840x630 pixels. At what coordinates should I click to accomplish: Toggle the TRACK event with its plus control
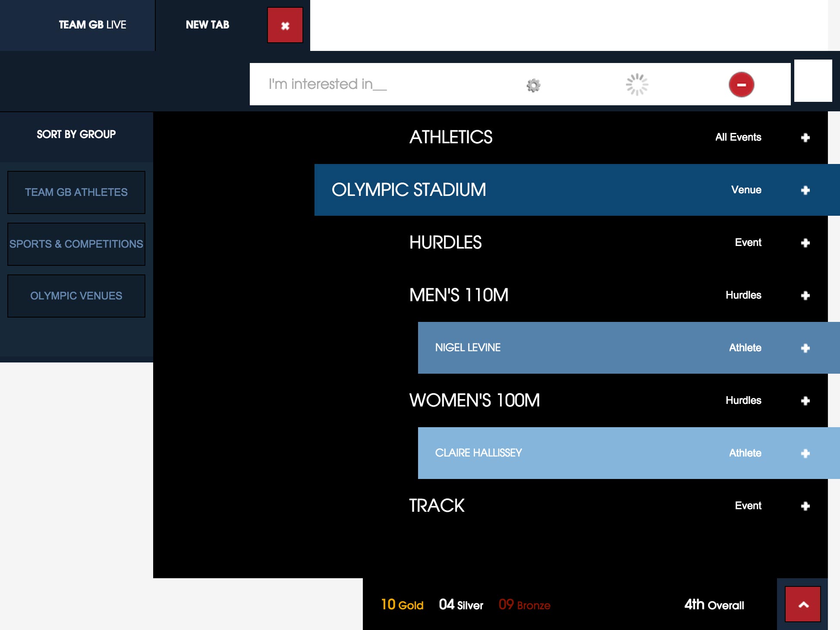(x=805, y=506)
